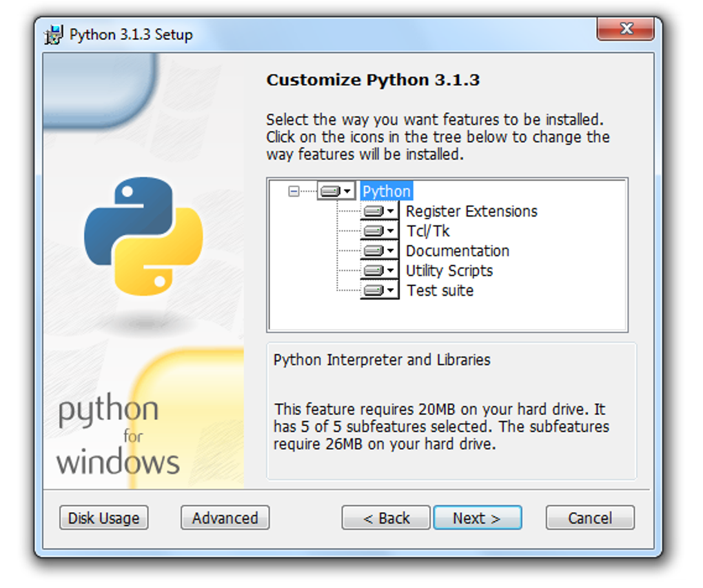Open install options dropdown for Python feature
Viewport: 703px width, 588px height.
coord(336,192)
